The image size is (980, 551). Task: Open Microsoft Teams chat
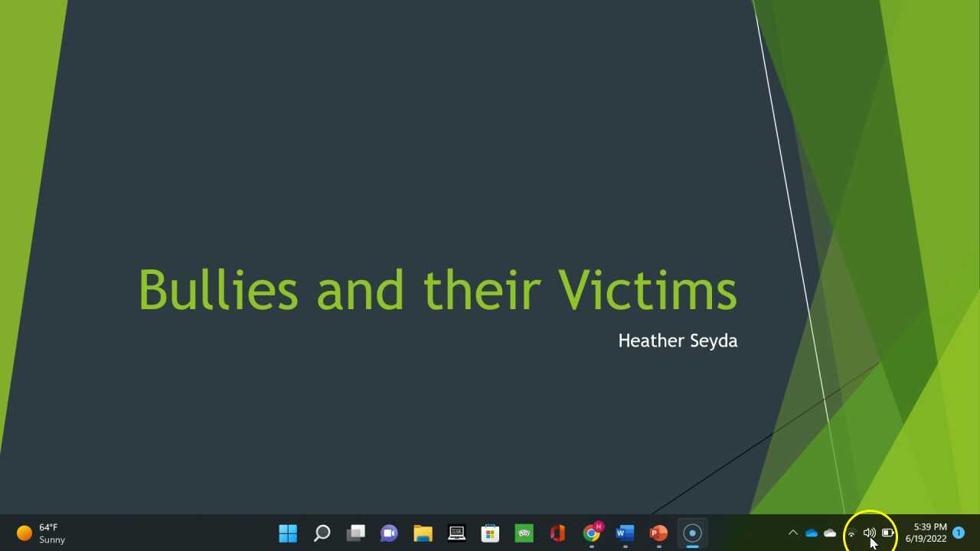(x=389, y=533)
